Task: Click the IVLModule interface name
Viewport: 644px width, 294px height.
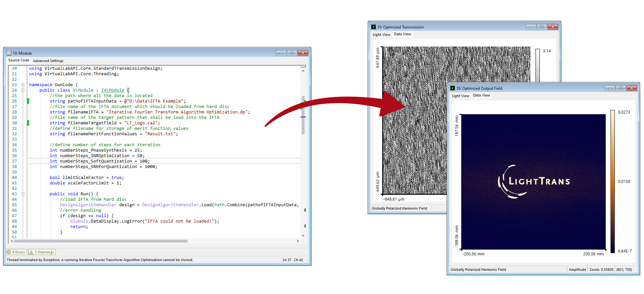Action: tap(112, 90)
